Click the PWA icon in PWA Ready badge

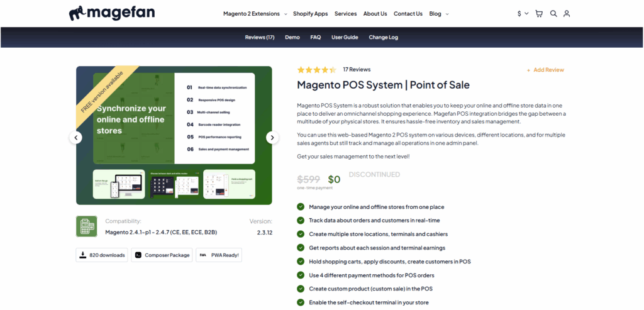pos(203,255)
